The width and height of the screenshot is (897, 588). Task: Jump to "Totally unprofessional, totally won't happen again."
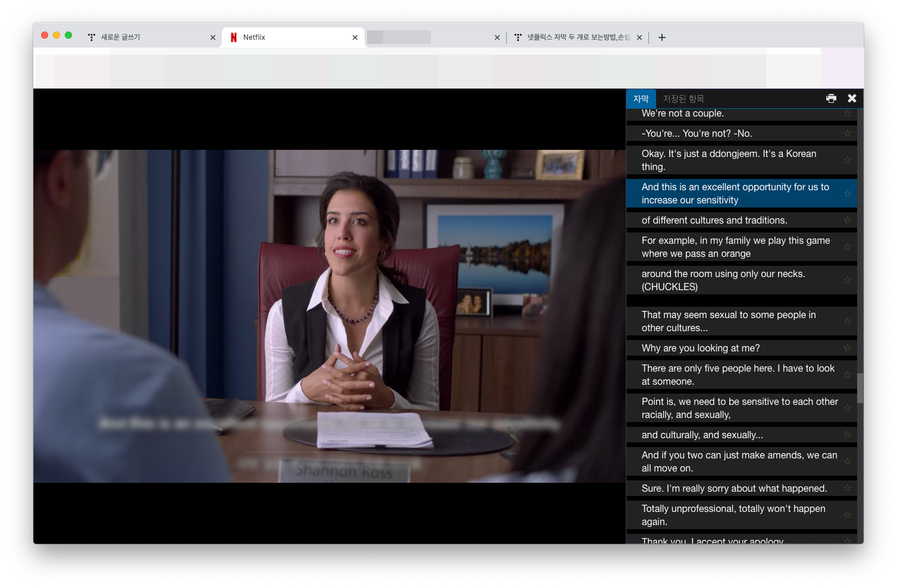741,515
